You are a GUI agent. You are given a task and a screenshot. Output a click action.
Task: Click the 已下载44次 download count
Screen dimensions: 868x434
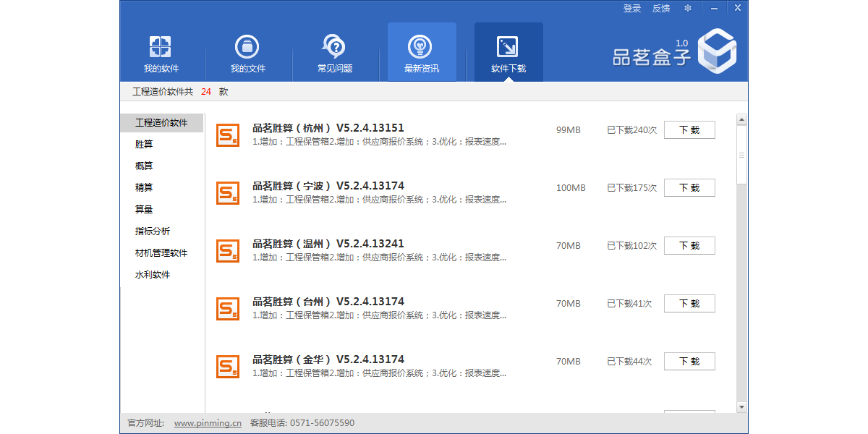click(629, 362)
